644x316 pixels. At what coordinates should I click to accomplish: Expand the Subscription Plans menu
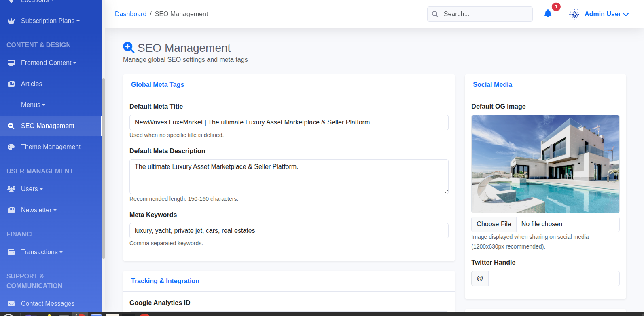coord(50,21)
